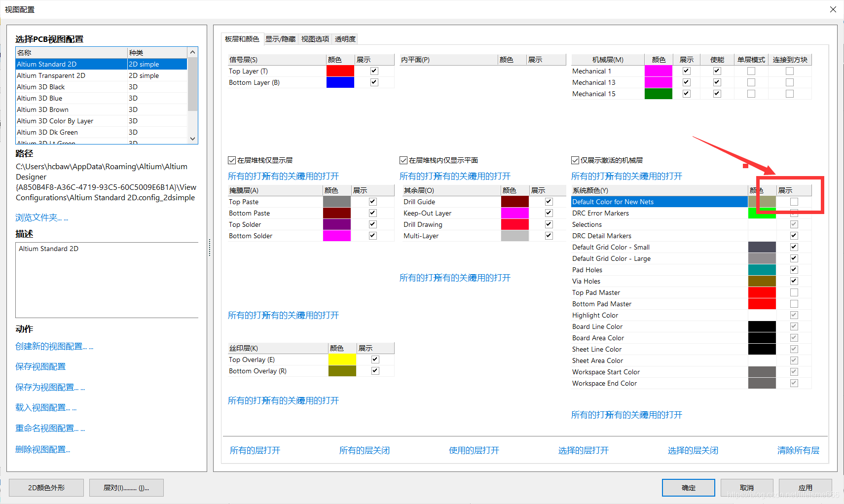Click Top Layer red color swatch

(x=340, y=71)
